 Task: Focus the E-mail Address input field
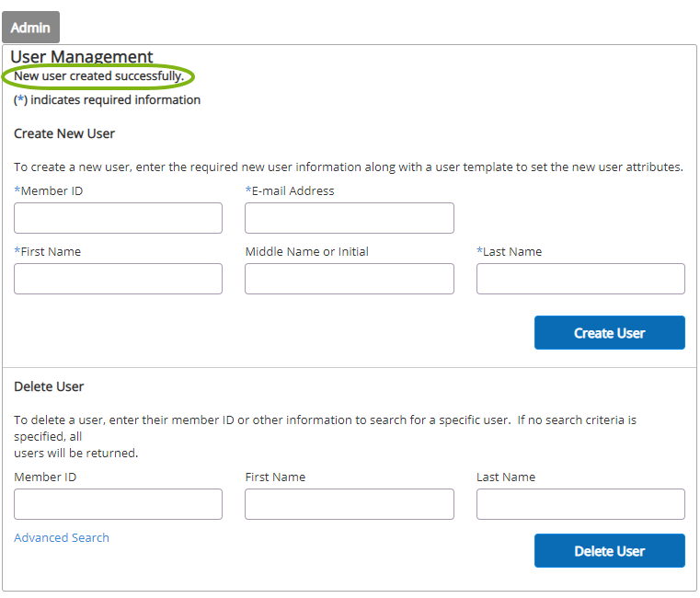click(x=349, y=218)
